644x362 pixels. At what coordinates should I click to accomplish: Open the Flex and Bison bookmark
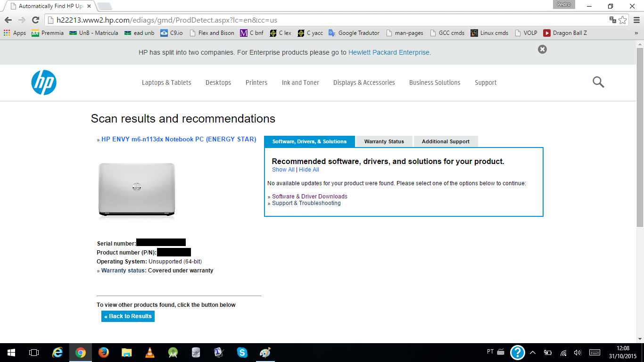pyautogui.click(x=211, y=33)
